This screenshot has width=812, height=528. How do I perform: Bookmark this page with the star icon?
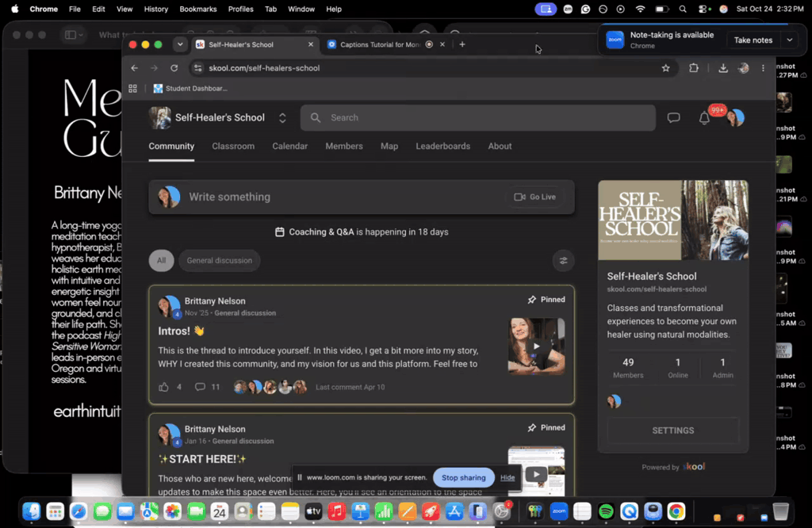[665, 68]
